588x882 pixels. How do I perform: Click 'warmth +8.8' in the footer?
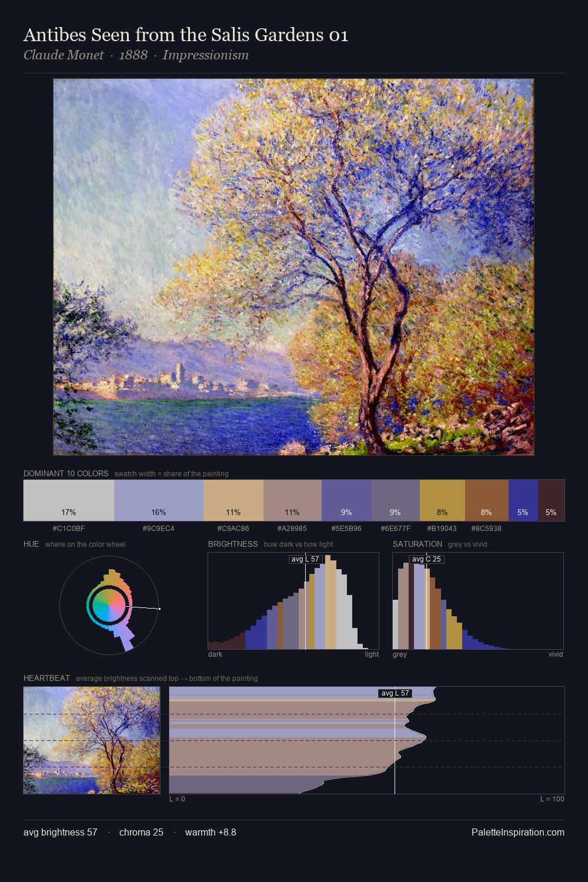click(x=211, y=833)
